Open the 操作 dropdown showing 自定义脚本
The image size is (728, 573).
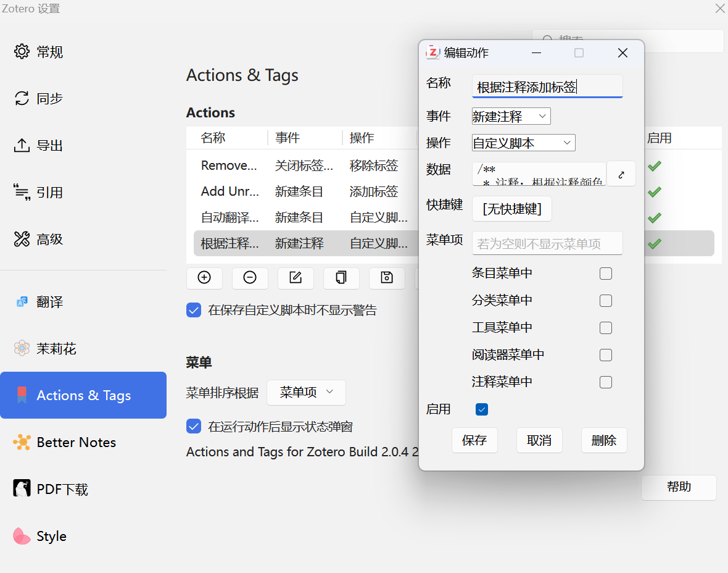click(x=523, y=143)
